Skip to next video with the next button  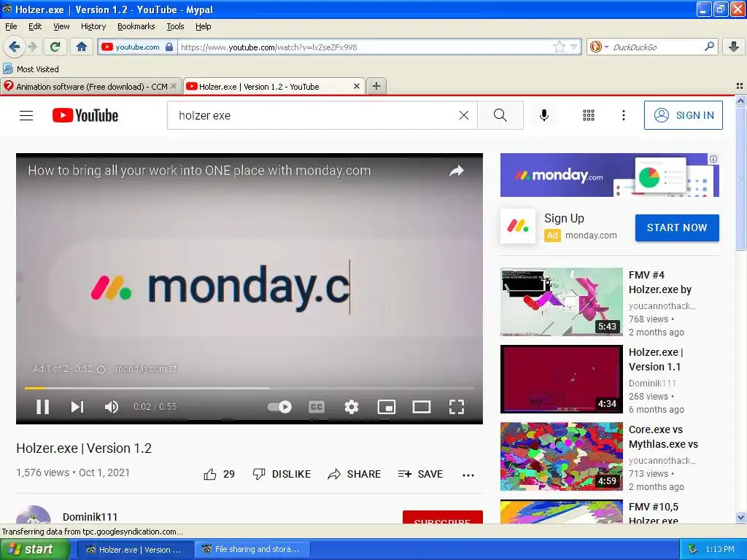(x=77, y=407)
